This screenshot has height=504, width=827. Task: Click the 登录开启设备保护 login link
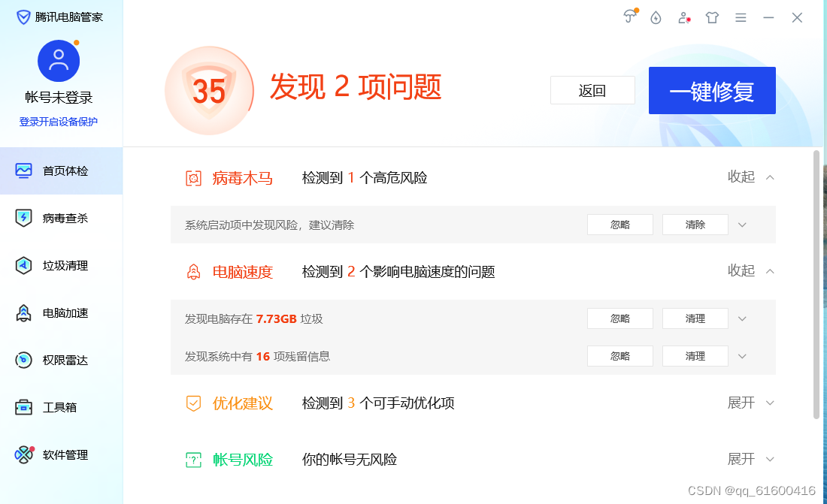[59, 121]
